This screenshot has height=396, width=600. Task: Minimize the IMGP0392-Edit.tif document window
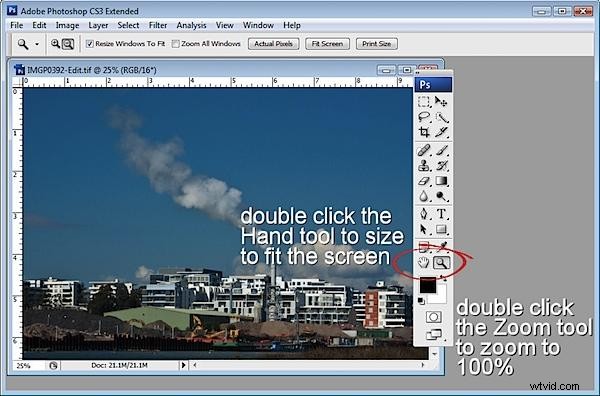[386, 70]
